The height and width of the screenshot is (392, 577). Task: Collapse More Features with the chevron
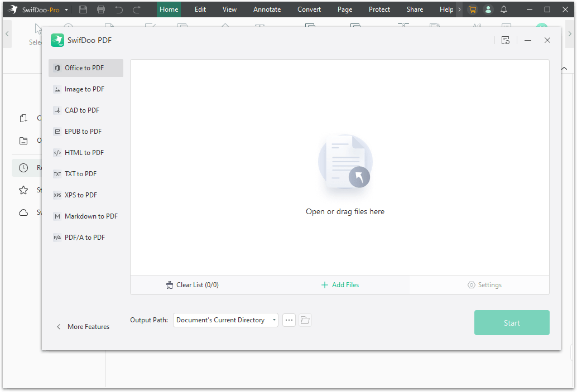point(59,327)
